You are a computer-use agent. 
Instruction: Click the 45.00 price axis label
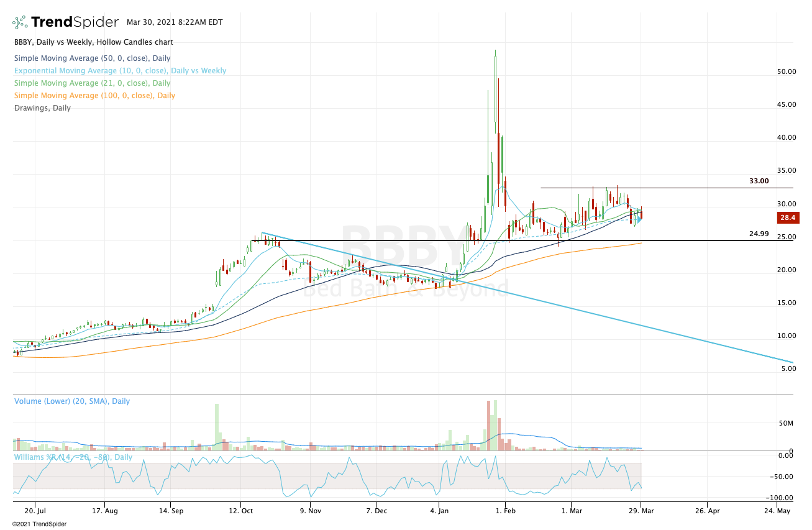[x=787, y=104]
